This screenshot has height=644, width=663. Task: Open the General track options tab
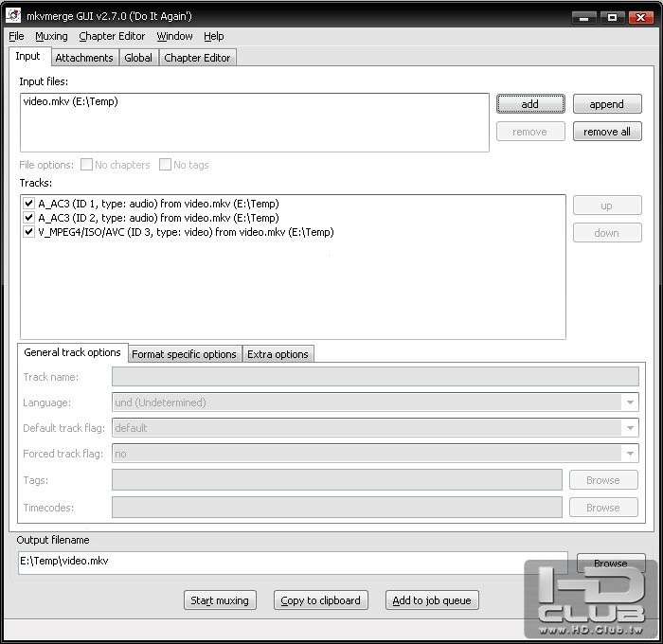point(72,352)
